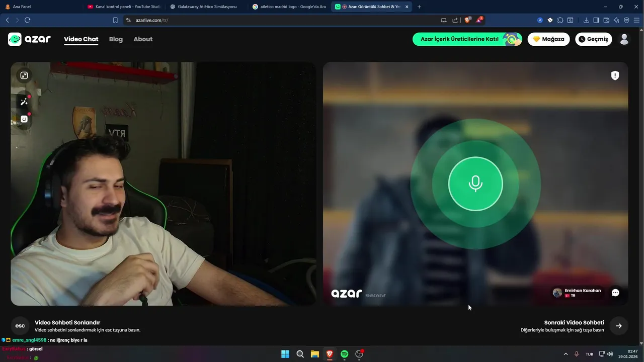Click the next video chat arrow
Viewport: 644px width, 362px height.
619,326
